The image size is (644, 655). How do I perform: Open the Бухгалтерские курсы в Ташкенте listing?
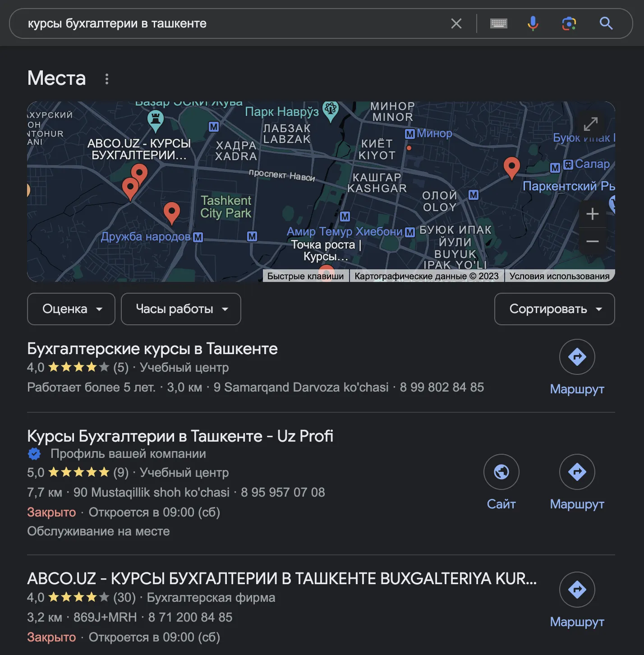point(152,349)
